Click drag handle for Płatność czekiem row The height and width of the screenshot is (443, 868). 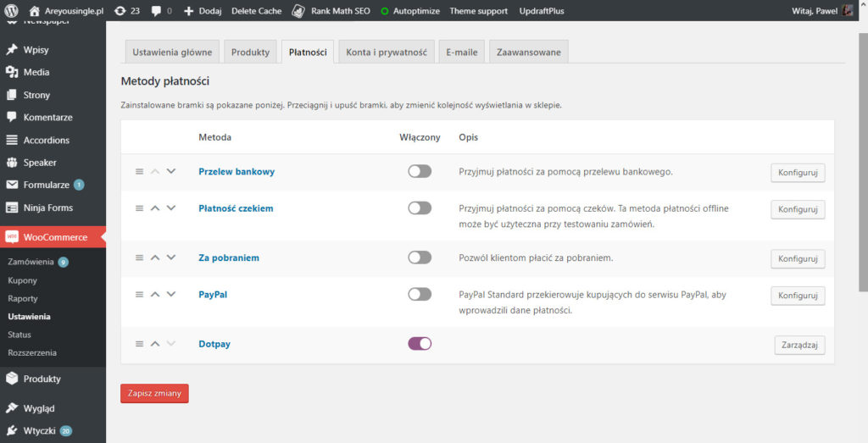140,208
